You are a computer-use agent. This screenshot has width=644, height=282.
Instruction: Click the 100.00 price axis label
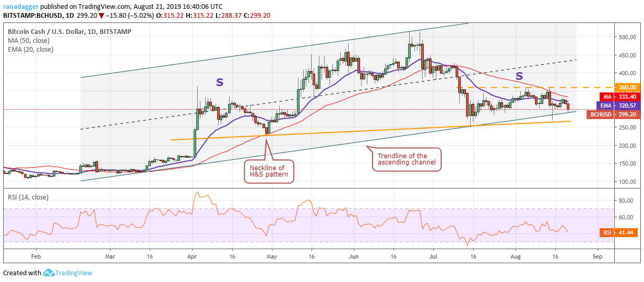click(x=626, y=182)
